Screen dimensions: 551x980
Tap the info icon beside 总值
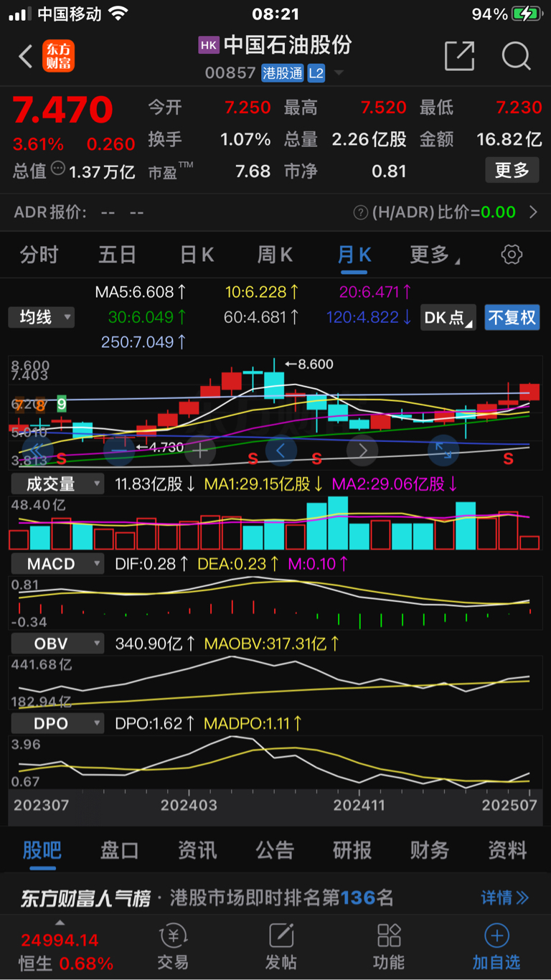58,169
